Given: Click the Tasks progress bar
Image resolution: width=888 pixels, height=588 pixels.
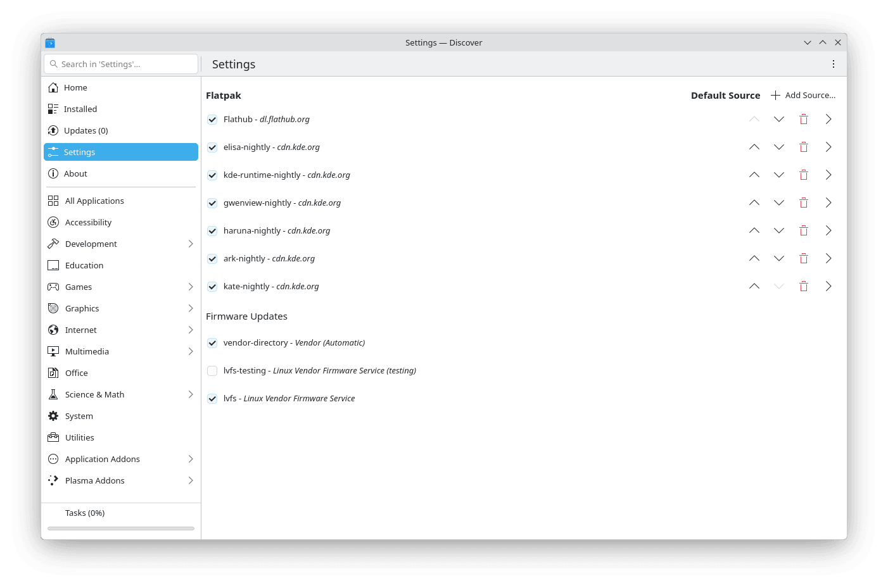Looking at the screenshot, I should 121,529.
